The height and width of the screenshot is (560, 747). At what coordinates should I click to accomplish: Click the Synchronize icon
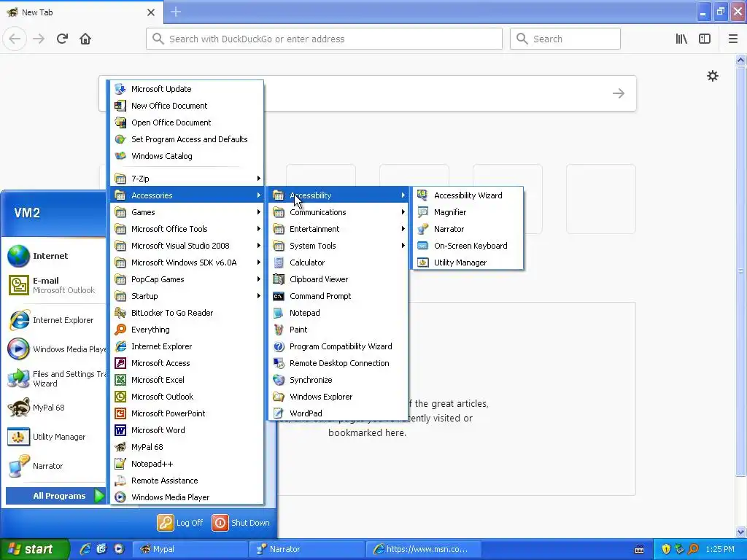tap(279, 380)
